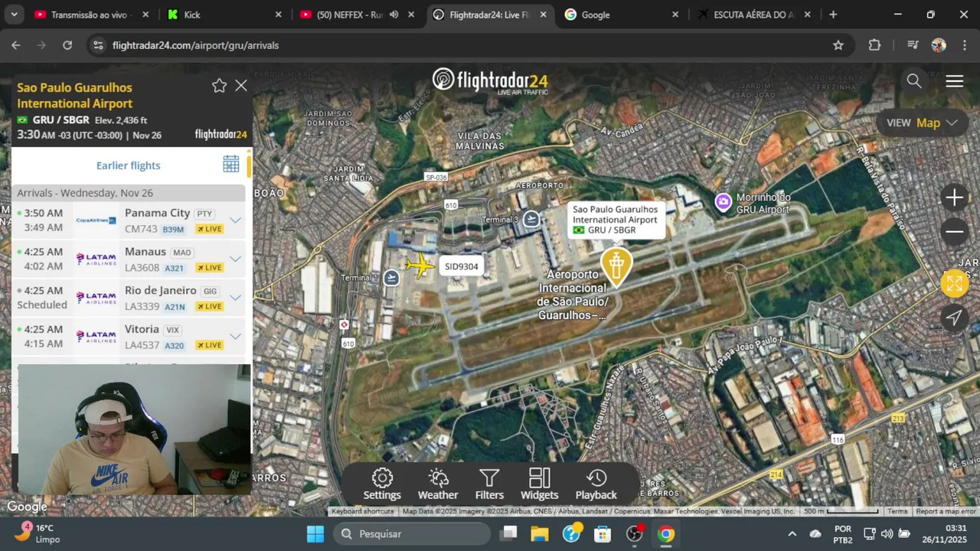Click the Terminal 1 marker icon
Viewport: 980px width, 551px height.
click(x=391, y=277)
